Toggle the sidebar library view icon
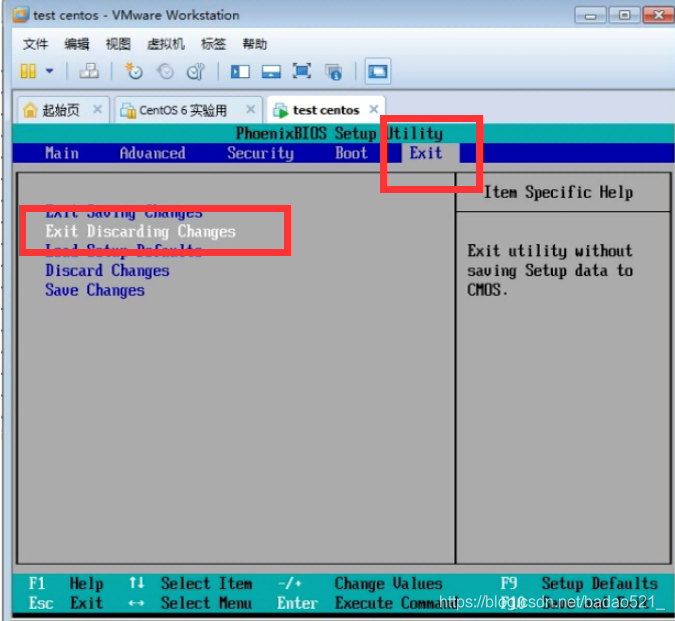The image size is (675, 621). coord(240,71)
